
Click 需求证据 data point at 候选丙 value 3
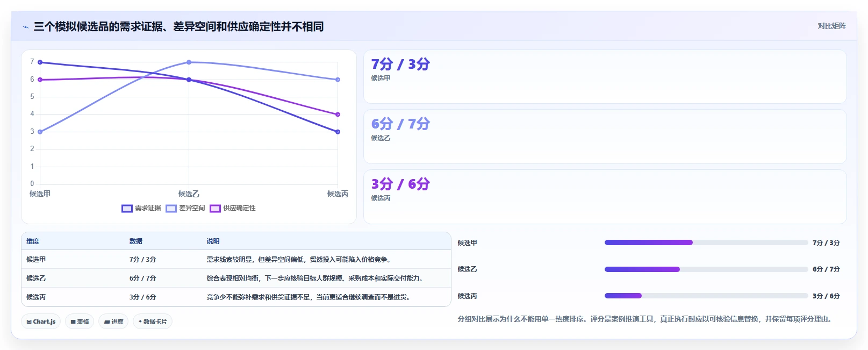coord(338,132)
